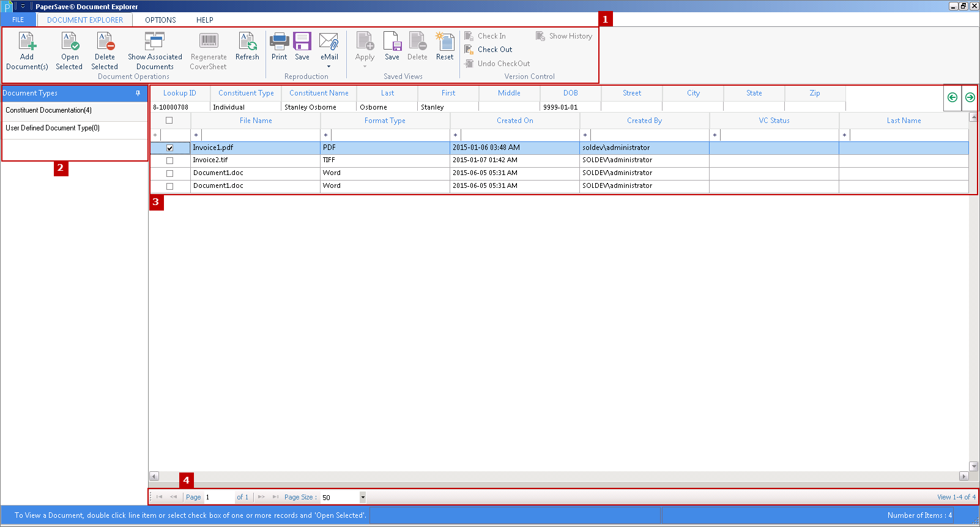This screenshot has height=527, width=980.
Task: Switch to DOCUMENT EXPLORER tab
Action: pyautogui.click(x=85, y=20)
